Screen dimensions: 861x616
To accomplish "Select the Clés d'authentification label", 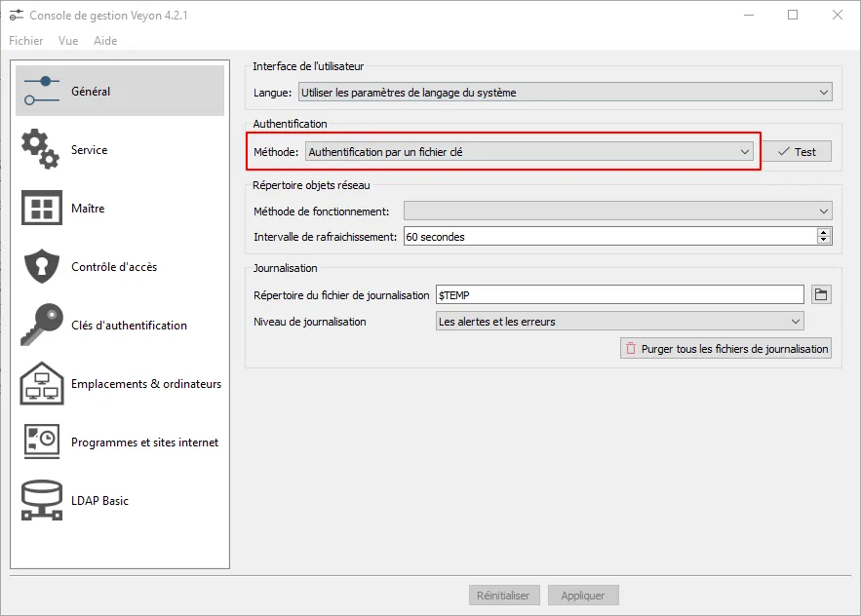I will pos(129,325).
